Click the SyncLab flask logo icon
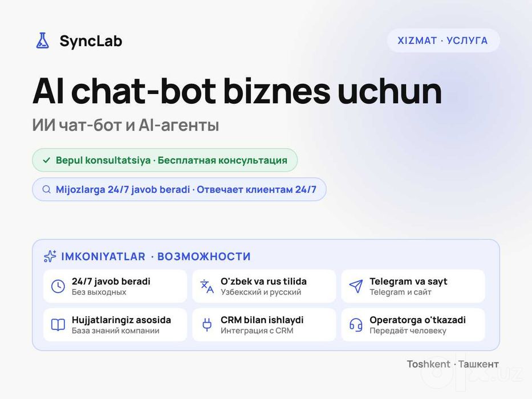532x399 pixels. 42,40
